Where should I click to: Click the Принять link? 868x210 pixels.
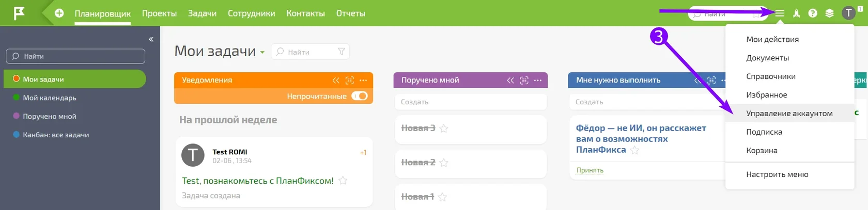(590, 170)
